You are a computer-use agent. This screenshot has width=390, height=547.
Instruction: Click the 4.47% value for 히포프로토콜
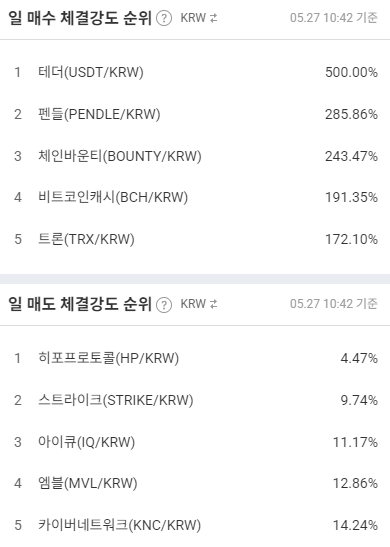[x=359, y=358]
